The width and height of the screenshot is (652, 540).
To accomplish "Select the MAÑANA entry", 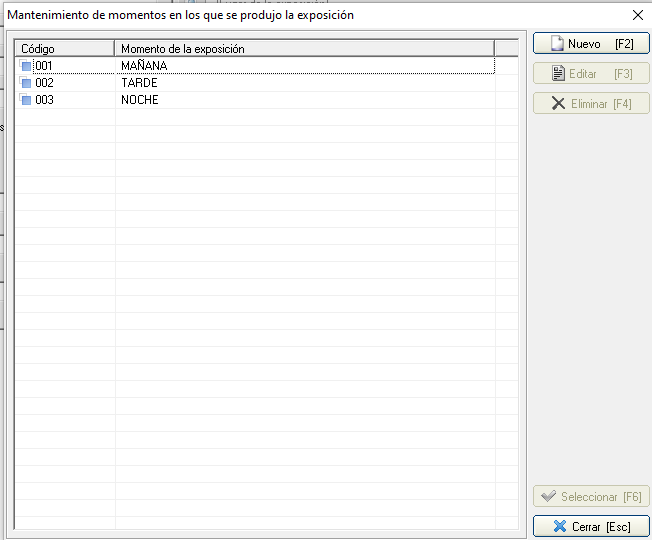I will [144, 66].
